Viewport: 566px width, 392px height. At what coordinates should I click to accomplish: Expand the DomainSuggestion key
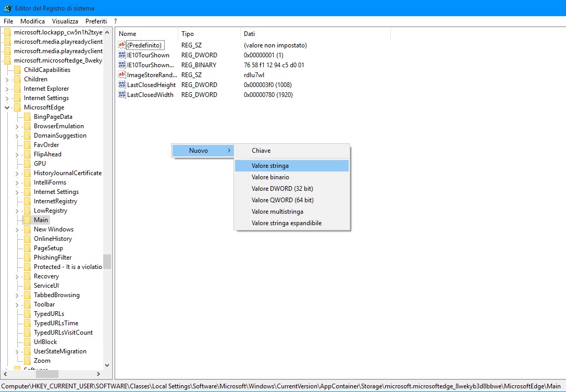tap(17, 136)
